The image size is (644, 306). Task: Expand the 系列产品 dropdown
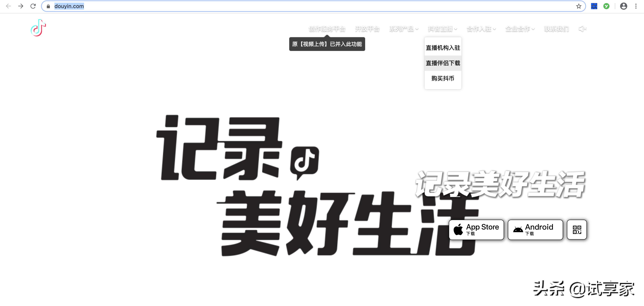(404, 29)
